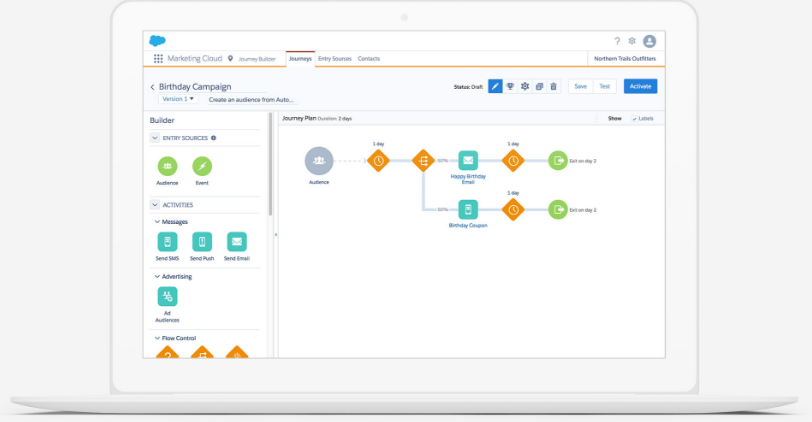Select the Birthday Coupon SMS node

point(468,209)
